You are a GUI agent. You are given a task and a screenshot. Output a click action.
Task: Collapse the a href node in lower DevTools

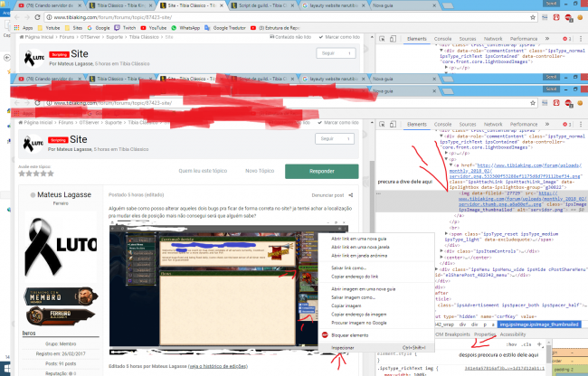[x=451, y=165]
